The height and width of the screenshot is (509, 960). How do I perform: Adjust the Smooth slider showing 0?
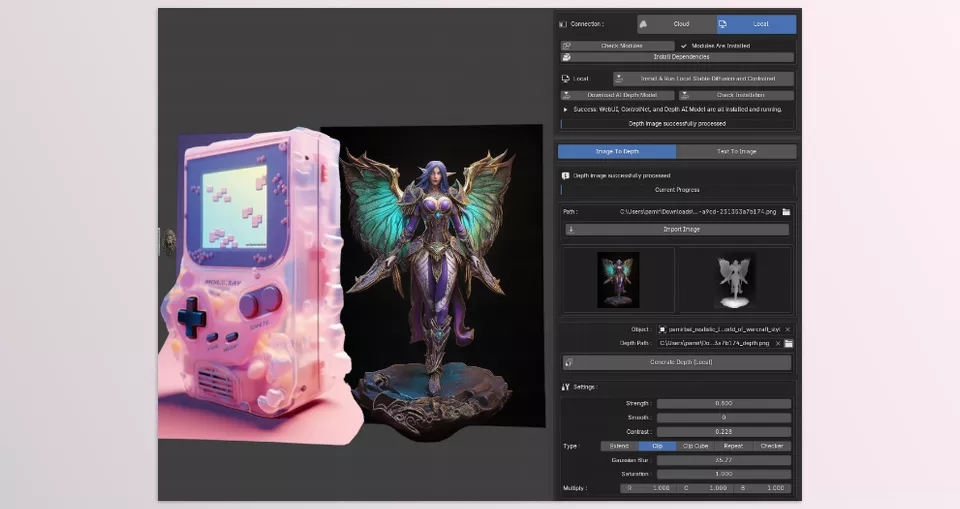pyautogui.click(x=724, y=418)
